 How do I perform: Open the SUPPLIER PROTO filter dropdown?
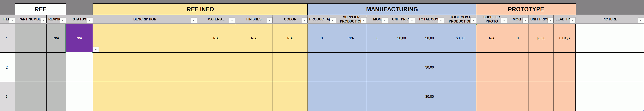(504, 20)
